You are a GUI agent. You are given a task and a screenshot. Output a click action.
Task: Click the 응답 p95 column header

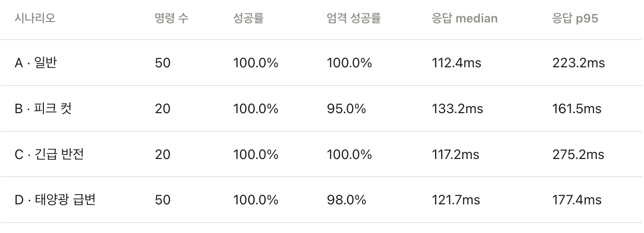coord(575,19)
